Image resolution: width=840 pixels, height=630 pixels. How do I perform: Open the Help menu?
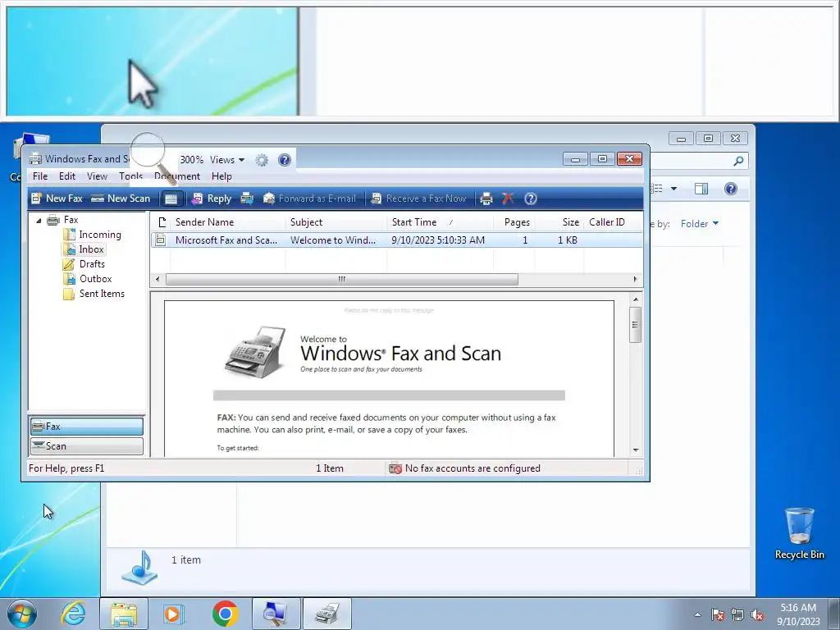[221, 176]
